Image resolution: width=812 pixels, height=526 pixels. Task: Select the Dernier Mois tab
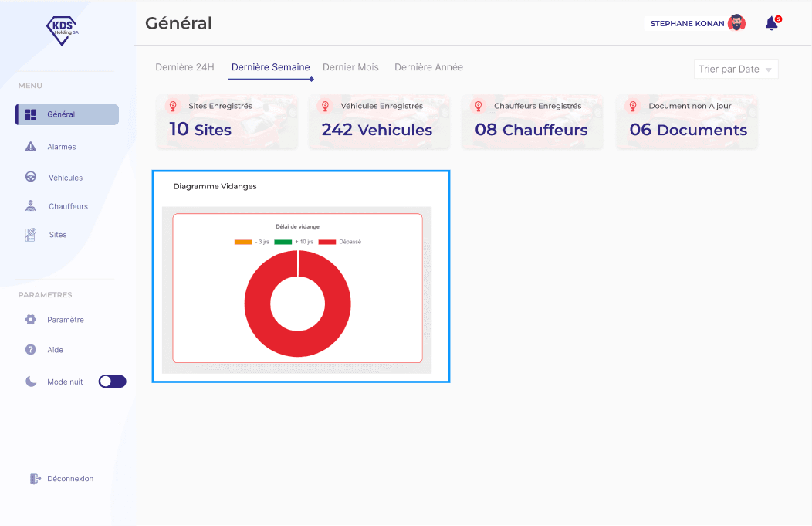pyautogui.click(x=350, y=67)
